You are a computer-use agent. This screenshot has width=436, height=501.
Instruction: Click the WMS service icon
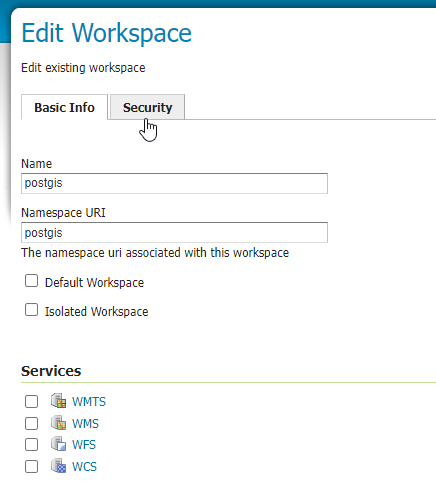coord(58,422)
